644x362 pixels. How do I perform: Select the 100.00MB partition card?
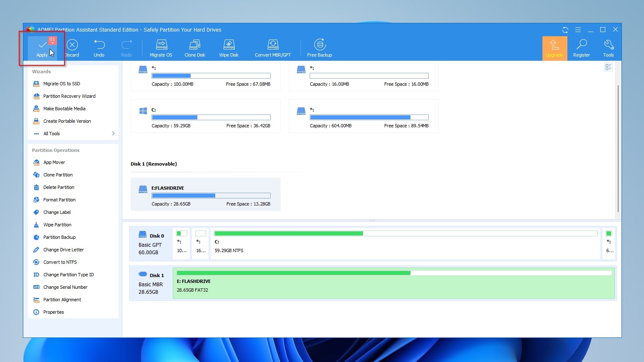[206, 76]
